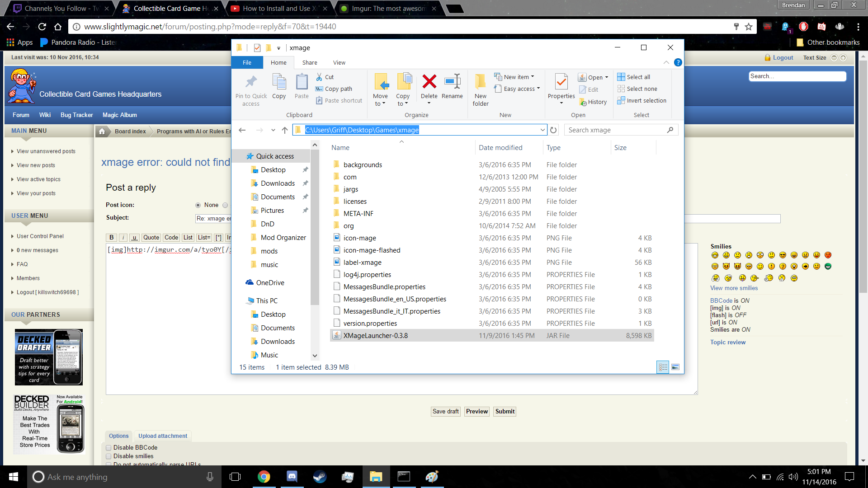Switch to the Upload attachment tab

point(163,436)
